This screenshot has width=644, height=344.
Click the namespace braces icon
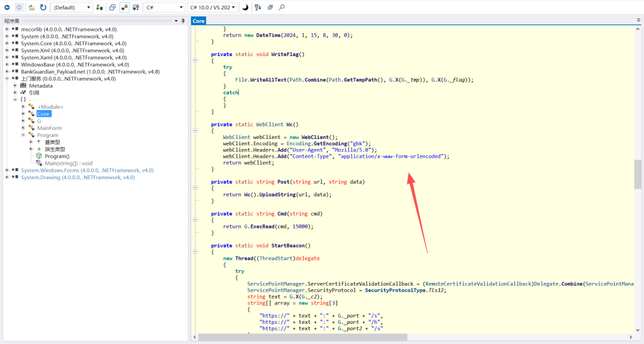point(23,100)
